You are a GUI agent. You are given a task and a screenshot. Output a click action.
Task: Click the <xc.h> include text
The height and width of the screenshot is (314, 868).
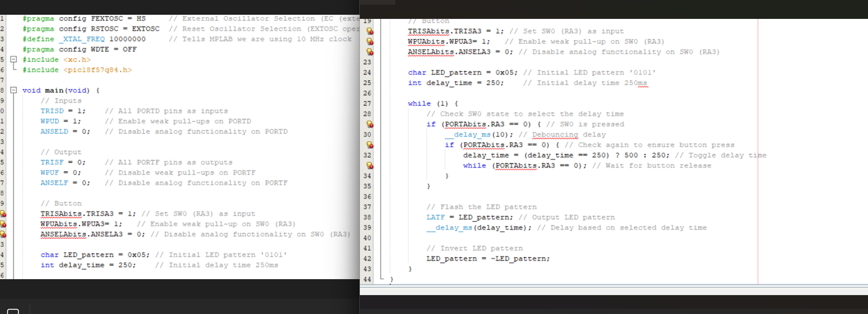(77, 60)
